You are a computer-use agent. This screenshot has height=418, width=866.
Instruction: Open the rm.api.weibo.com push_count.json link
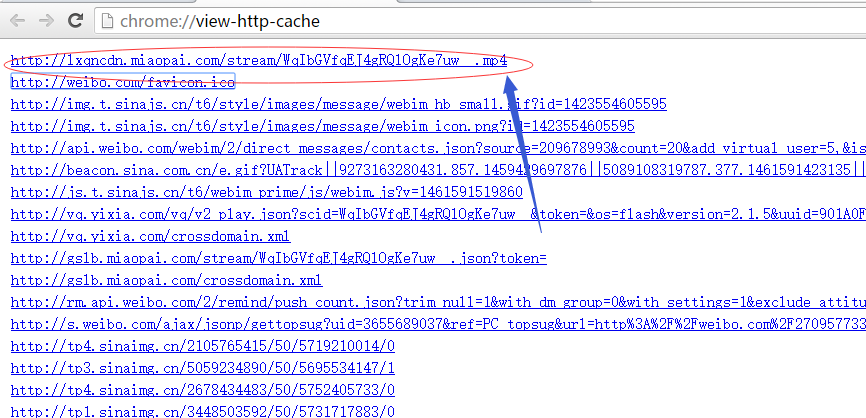438,303
